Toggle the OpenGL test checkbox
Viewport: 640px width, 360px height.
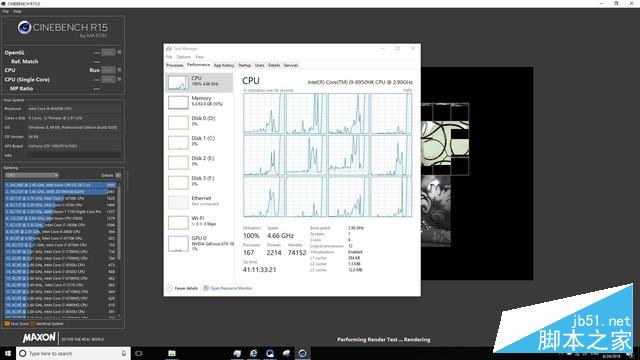[119, 52]
